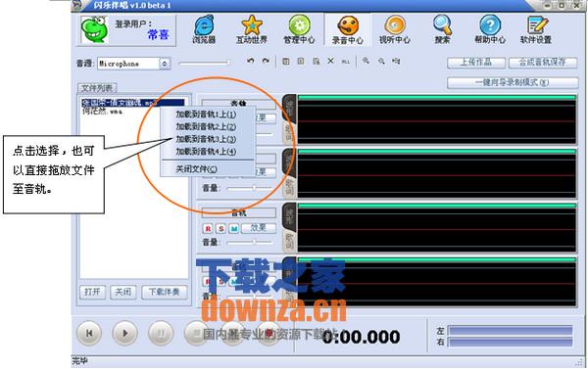
Task: Toggle the S solo button on third track
Action: (220, 228)
